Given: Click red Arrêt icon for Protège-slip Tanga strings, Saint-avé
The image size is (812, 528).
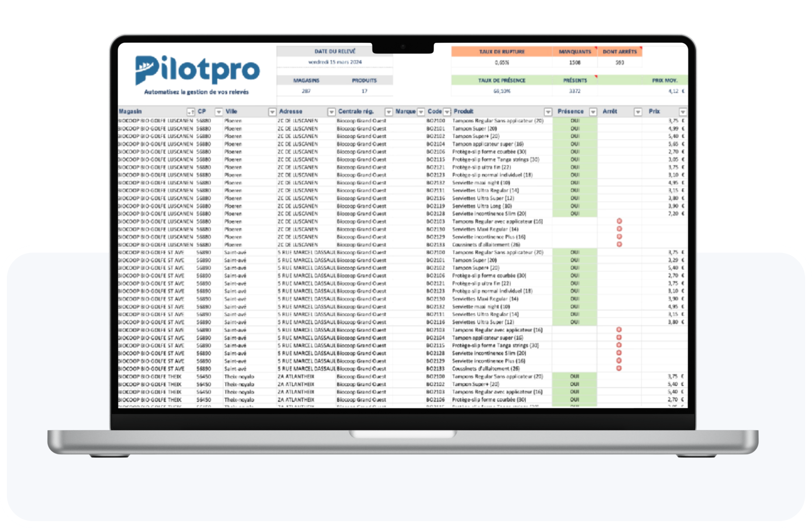Looking at the screenshot, I should (x=619, y=345).
